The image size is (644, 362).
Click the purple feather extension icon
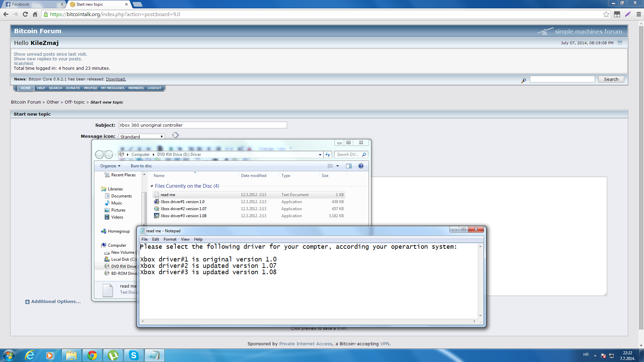click(628, 14)
